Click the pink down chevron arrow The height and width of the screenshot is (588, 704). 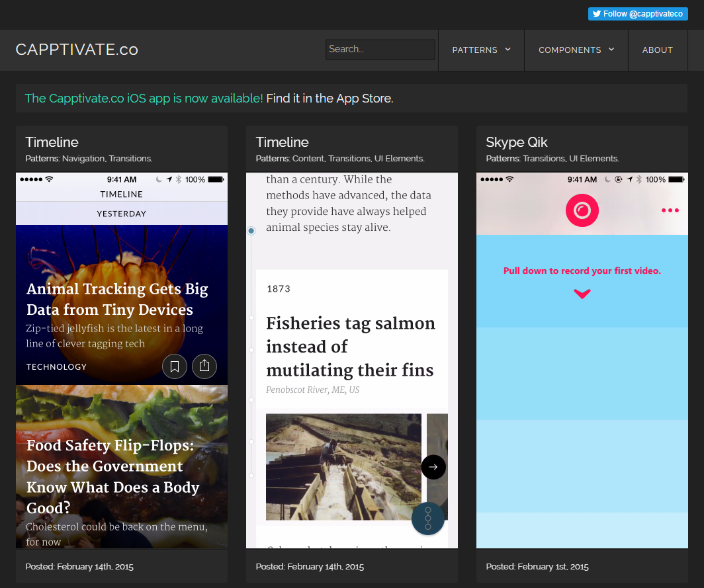[582, 294]
